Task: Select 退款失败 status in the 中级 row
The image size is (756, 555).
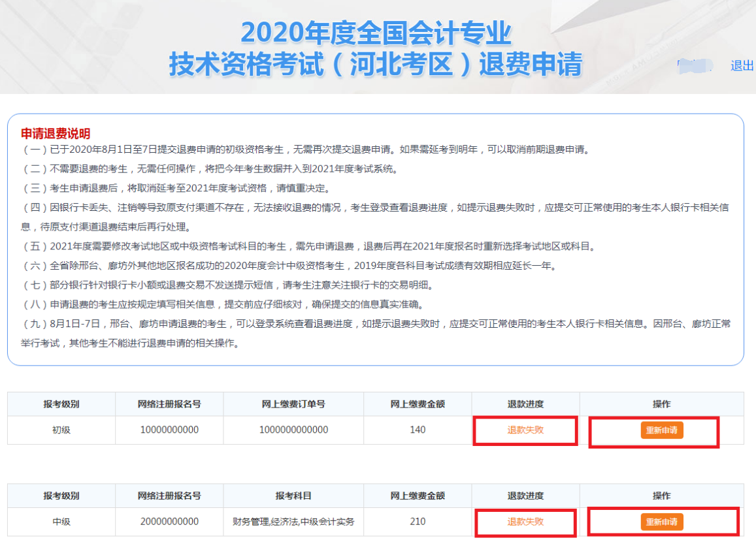Action: 525,521
